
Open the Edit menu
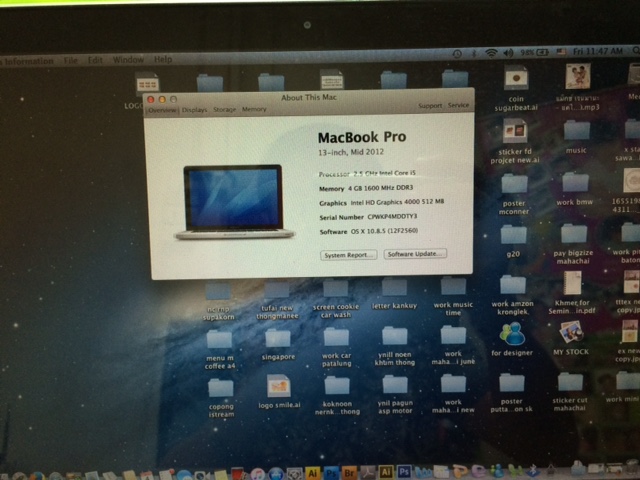[x=95, y=60]
